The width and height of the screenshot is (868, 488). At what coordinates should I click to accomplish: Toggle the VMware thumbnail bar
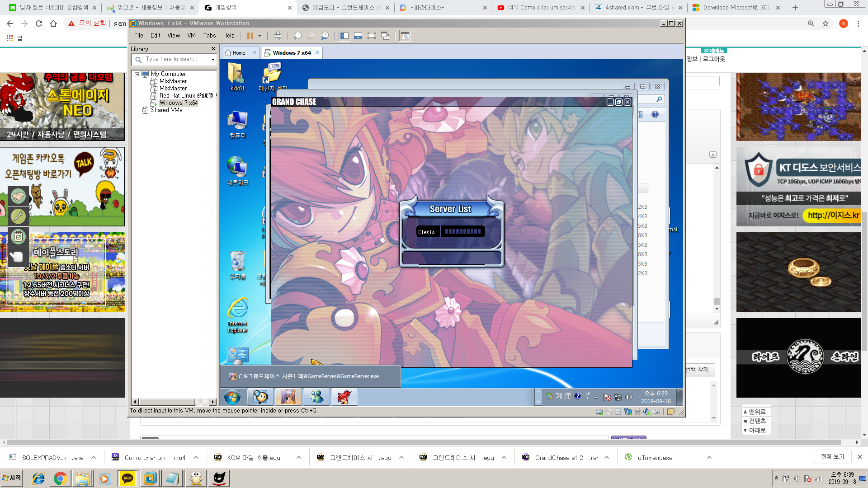click(x=358, y=36)
